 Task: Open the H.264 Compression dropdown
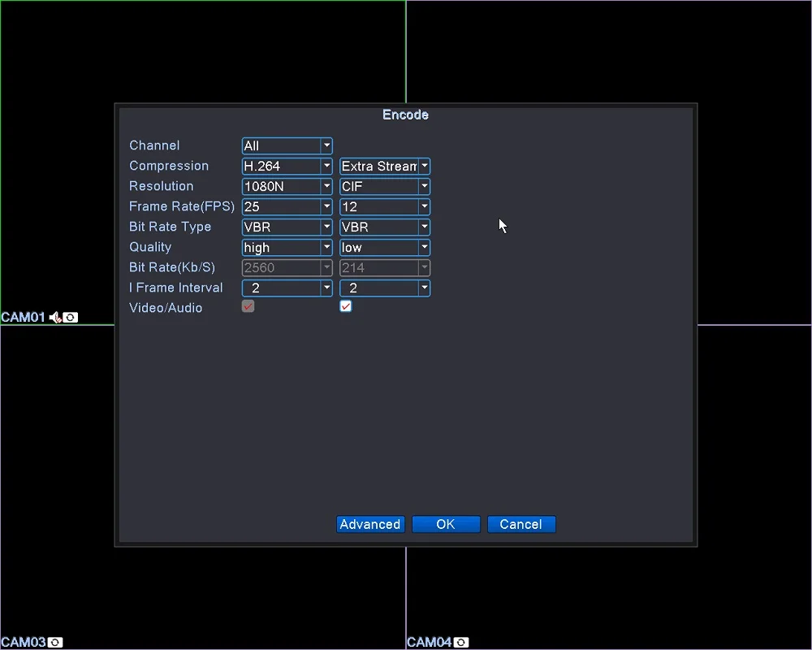287,166
